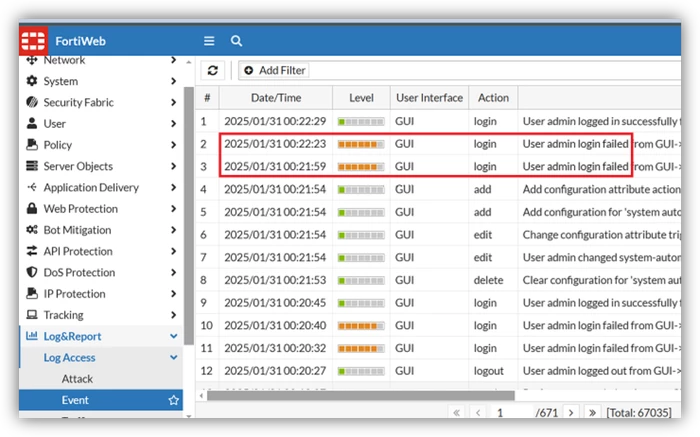This screenshot has width=700, height=437.
Task: Expand the Policy submenu arrow
Action: click(x=173, y=145)
